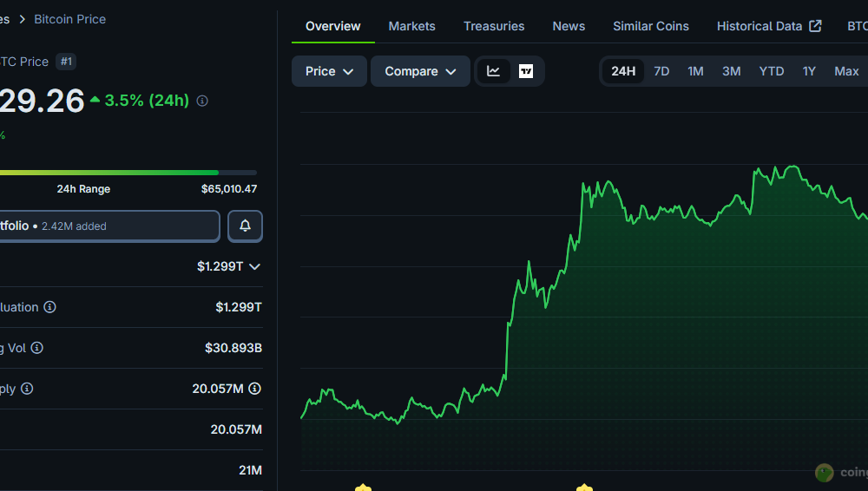Show info for trading volume

click(37, 348)
